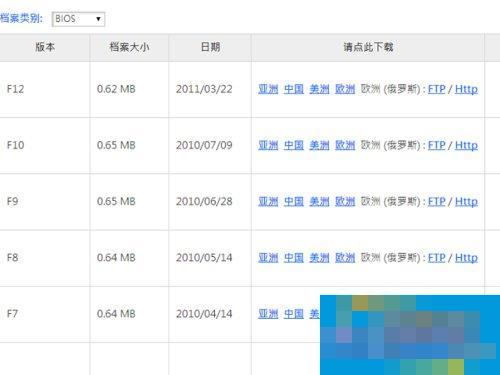Click the 中国 download link for F8
This screenshot has width=500, height=375.
click(x=294, y=257)
